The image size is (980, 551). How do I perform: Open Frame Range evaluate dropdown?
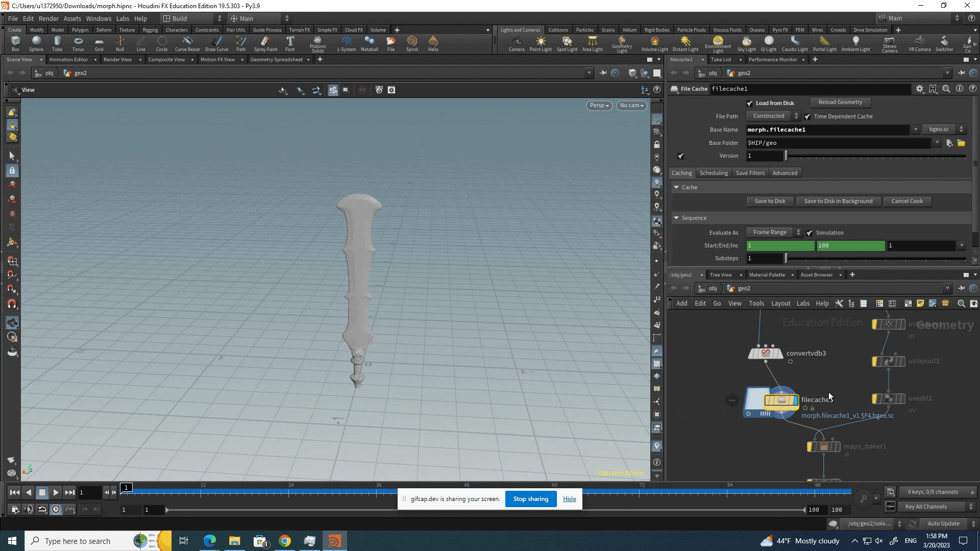point(774,233)
